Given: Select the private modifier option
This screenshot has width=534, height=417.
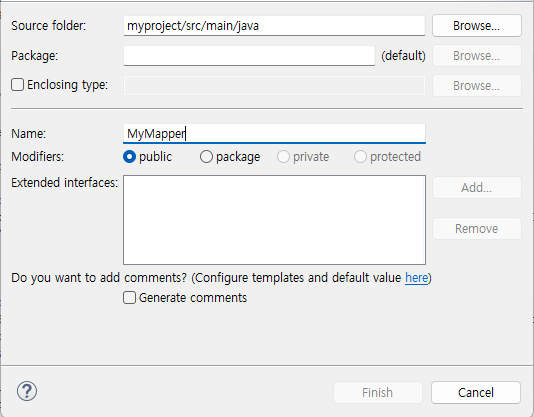Looking at the screenshot, I should [x=283, y=157].
